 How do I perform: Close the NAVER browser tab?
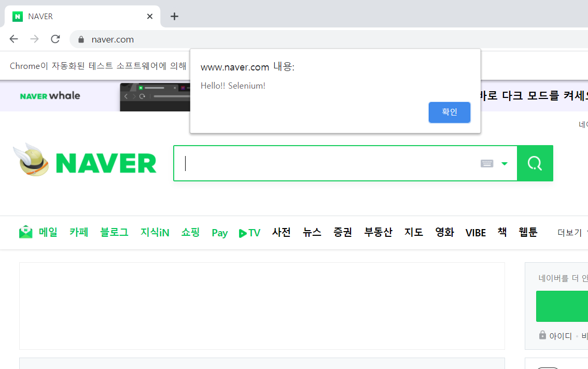[x=150, y=16]
